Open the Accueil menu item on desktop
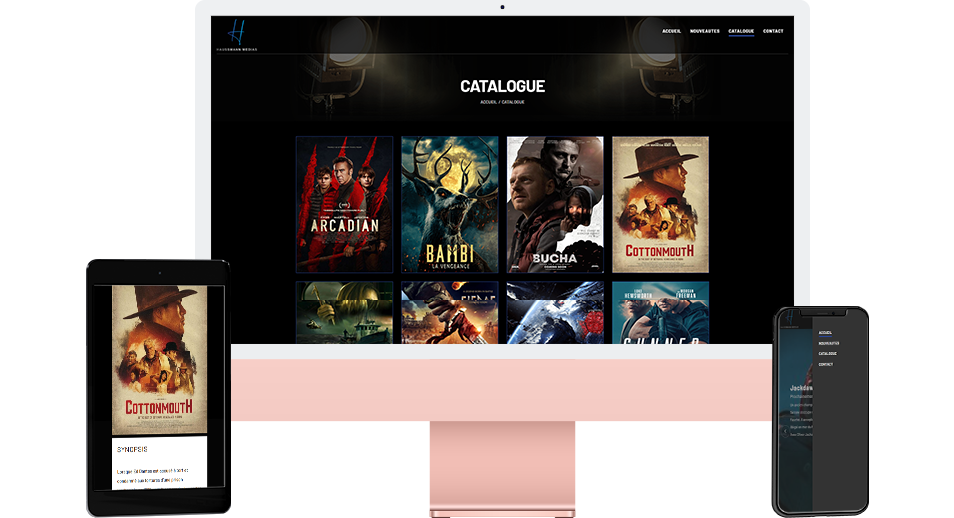Image resolution: width=954 pixels, height=518 pixels. [671, 31]
